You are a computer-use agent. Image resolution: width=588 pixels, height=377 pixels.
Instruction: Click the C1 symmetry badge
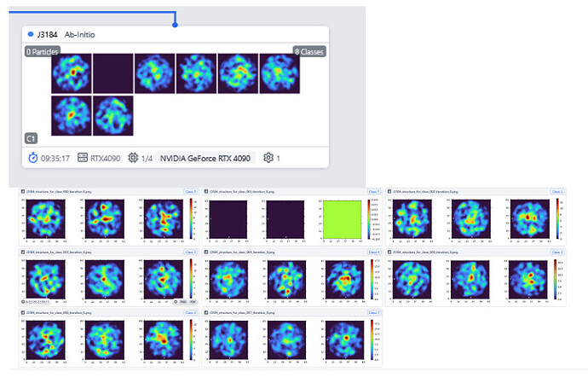click(31, 138)
